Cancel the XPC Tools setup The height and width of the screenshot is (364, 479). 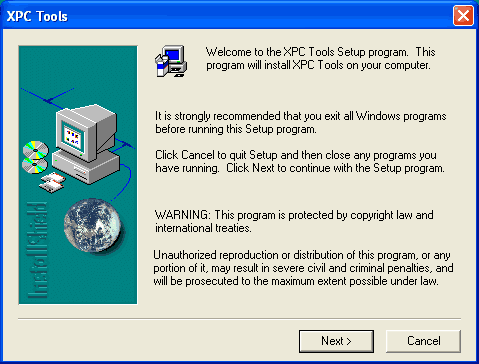coord(423,341)
